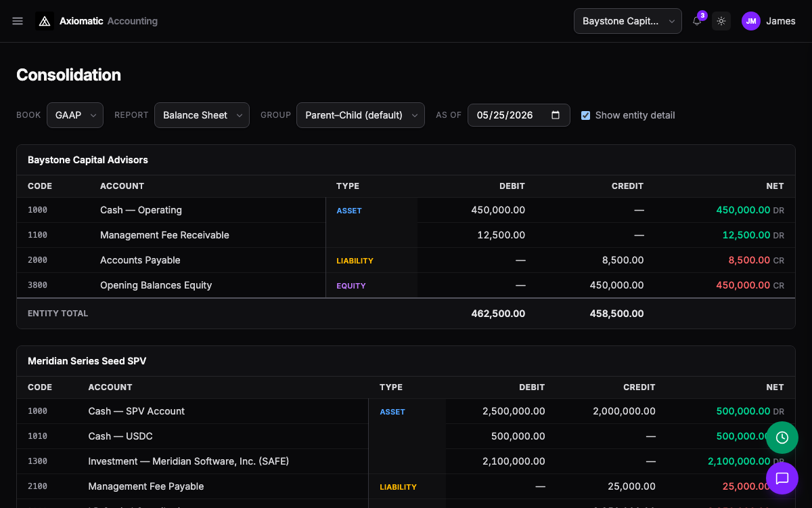Open the hamburger navigation menu
812x508 pixels.
pyautogui.click(x=18, y=21)
